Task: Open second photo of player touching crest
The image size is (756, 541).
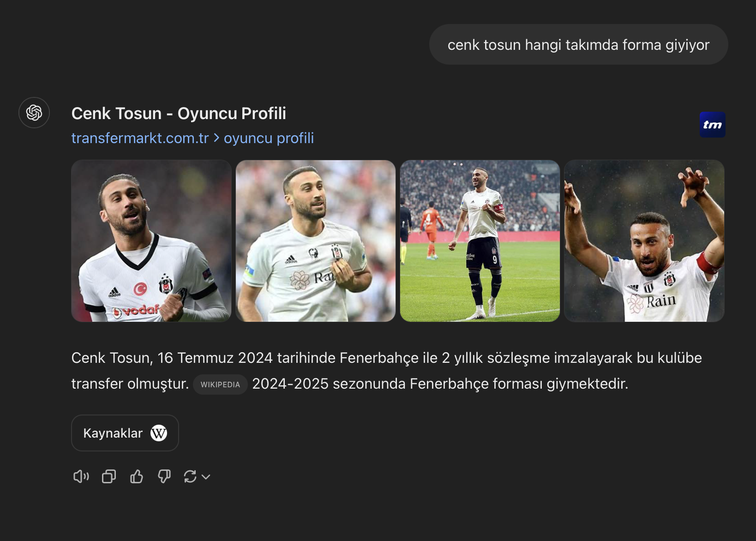Action: [316, 241]
